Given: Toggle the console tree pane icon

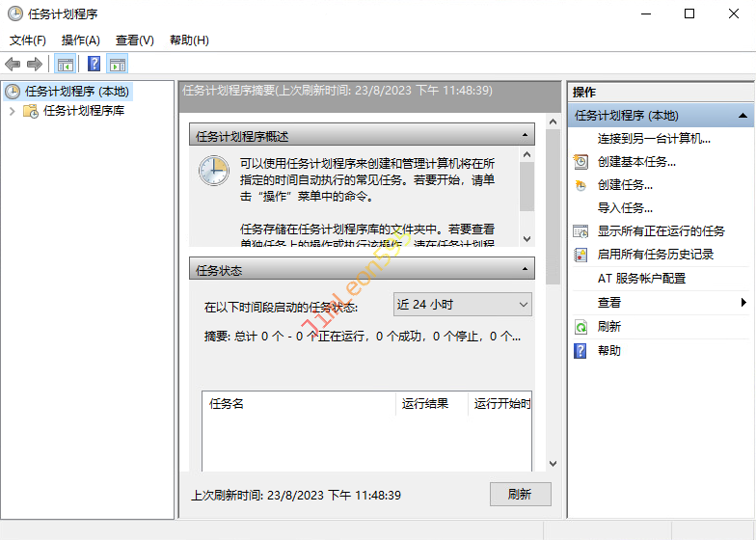Looking at the screenshot, I should point(65,65).
